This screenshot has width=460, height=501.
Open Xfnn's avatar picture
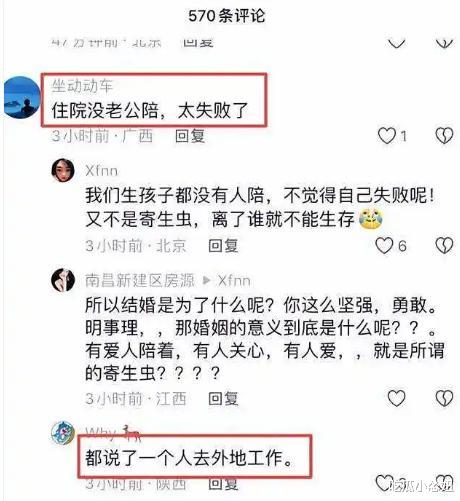[x=63, y=170]
